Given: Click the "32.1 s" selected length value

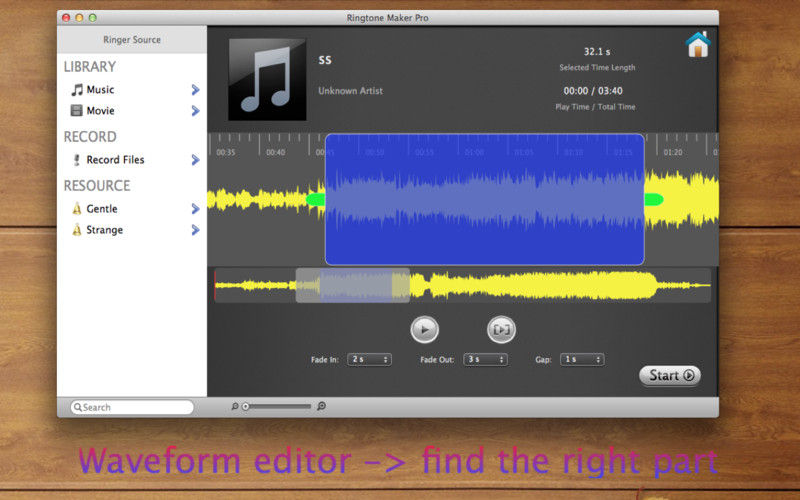Looking at the screenshot, I should (597, 52).
